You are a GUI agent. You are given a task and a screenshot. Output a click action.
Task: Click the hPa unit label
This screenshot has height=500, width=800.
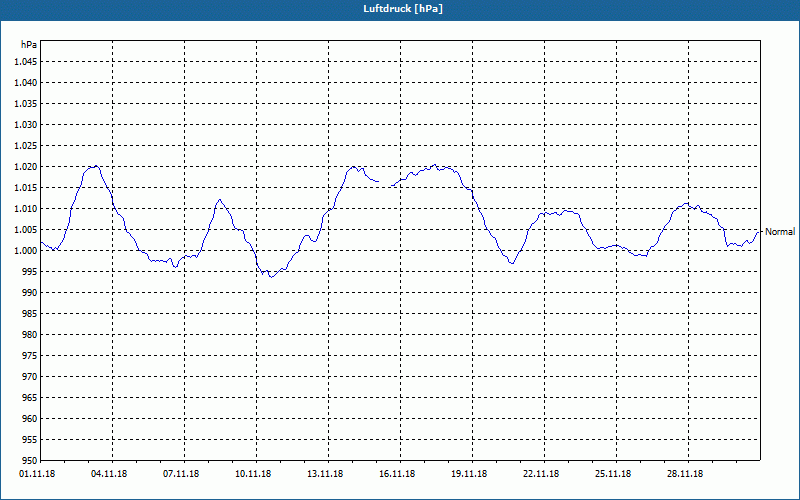29,45
